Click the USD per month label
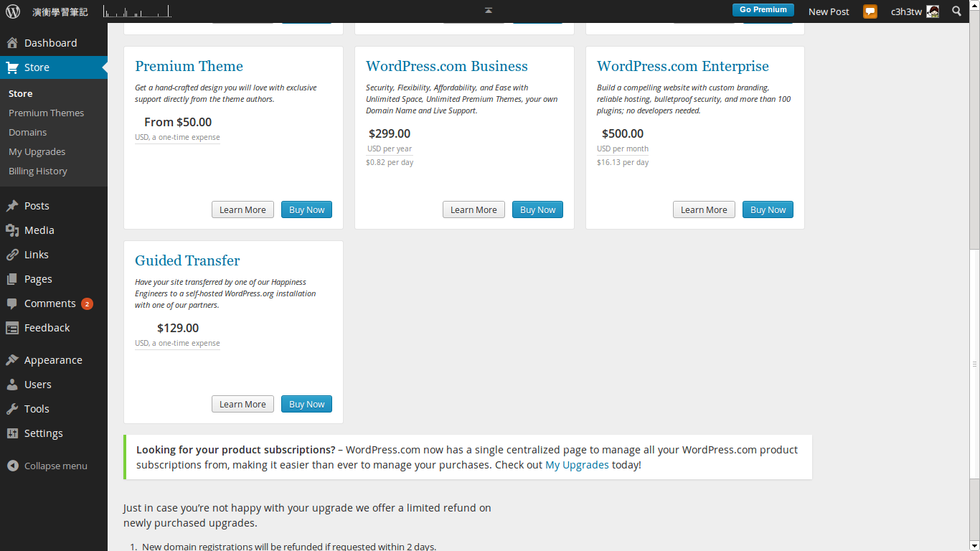This screenshot has height=551, width=980. point(623,149)
